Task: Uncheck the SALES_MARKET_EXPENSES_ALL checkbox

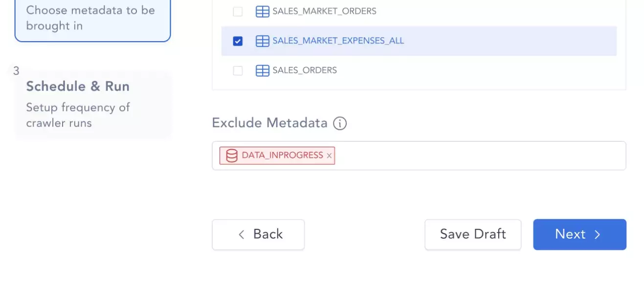Action: tap(238, 41)
